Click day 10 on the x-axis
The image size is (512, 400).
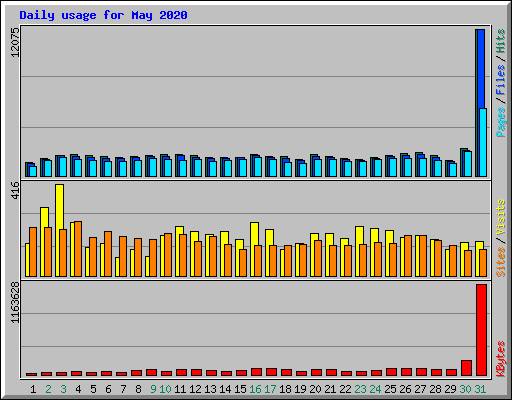tap(165, 389)
